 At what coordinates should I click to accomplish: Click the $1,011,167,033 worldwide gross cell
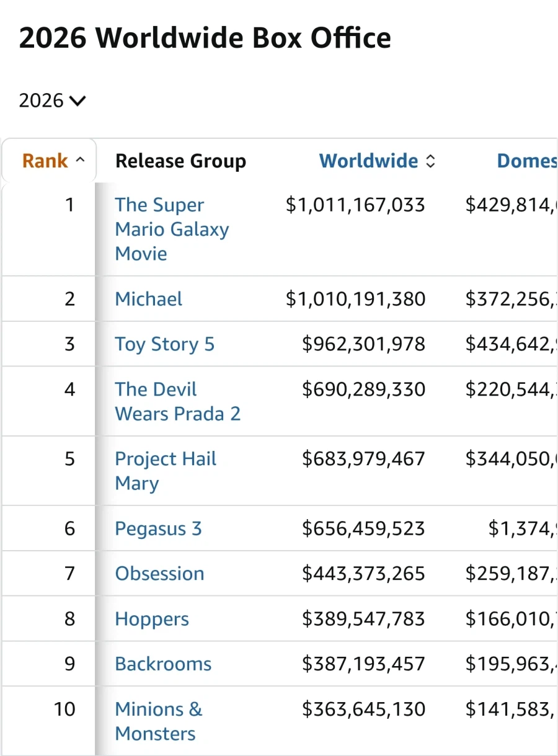(355, 205)
